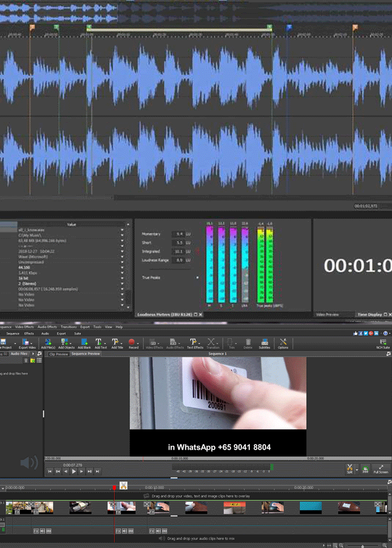
Task: Switch to the Clip Preview tab
Action: [59, 354]
